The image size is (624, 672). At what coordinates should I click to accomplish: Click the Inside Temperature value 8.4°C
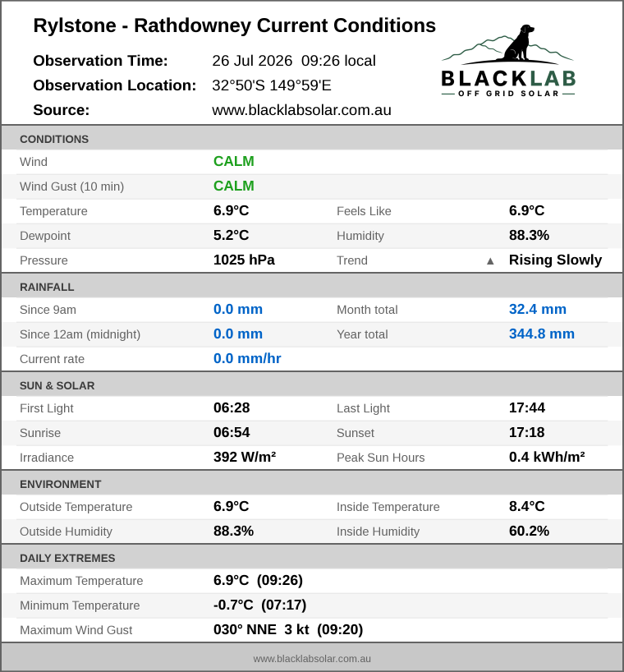point(527,507)
